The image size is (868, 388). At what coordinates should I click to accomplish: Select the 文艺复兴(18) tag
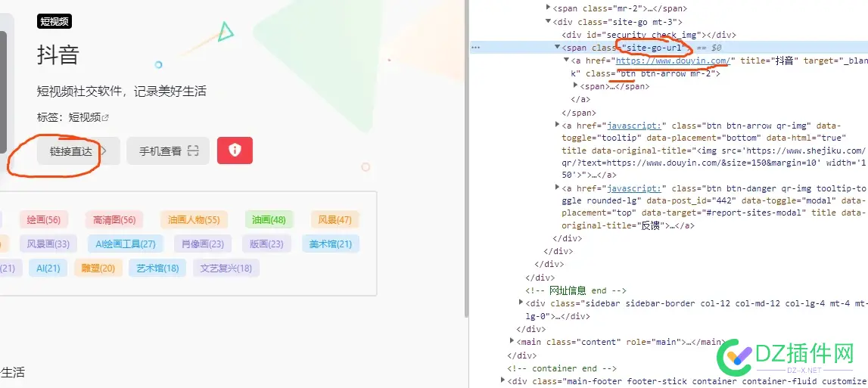coord(226,268)
